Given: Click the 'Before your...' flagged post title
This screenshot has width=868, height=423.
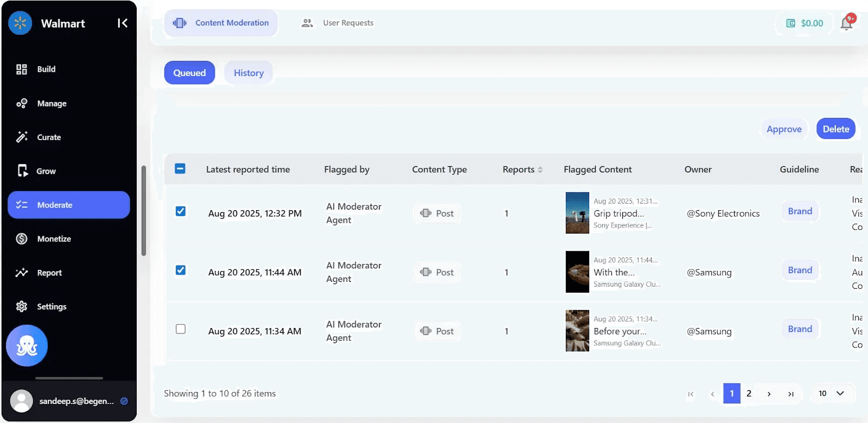Looking at the screenshot, I should click(x=620, y=331).
